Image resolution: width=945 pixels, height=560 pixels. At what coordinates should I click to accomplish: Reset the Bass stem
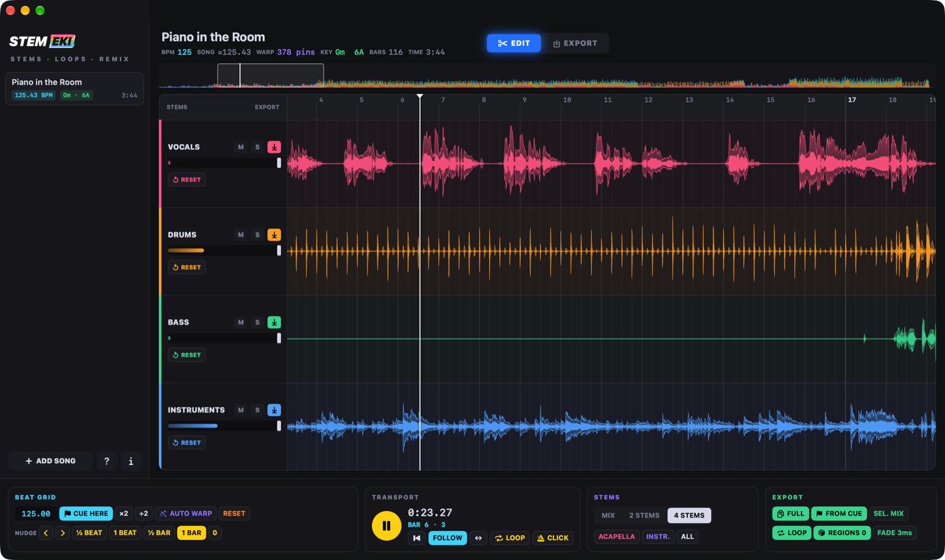(187, 355)
